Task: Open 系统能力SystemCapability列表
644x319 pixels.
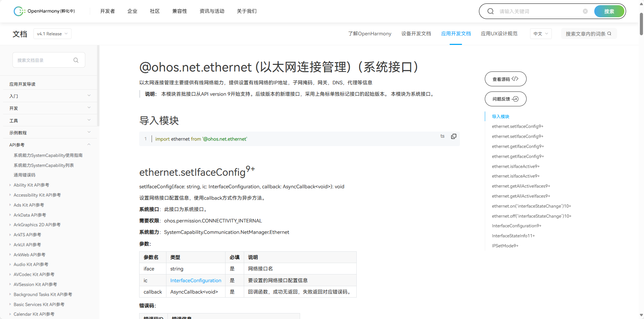Action: tap(44, 165)
